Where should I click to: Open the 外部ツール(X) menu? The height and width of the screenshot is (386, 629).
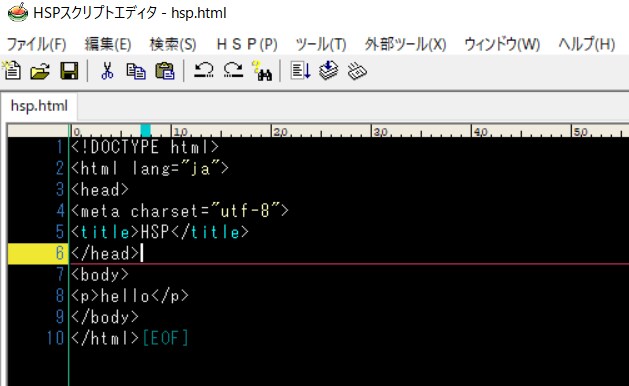pos(406,44)
